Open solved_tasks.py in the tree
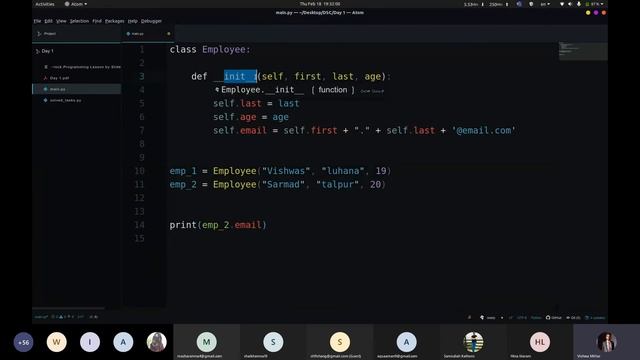 [62, 100]
